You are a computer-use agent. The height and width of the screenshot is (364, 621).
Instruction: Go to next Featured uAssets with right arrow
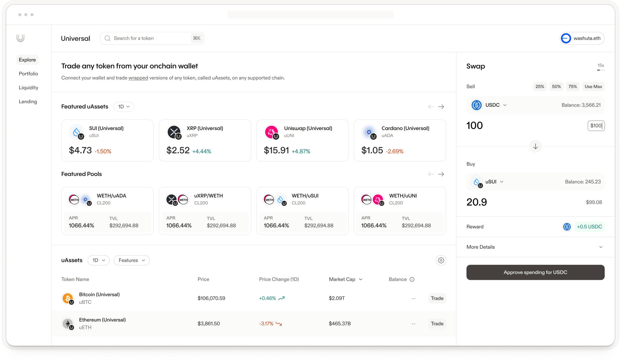pyautogui.click(x=441, y=107)
